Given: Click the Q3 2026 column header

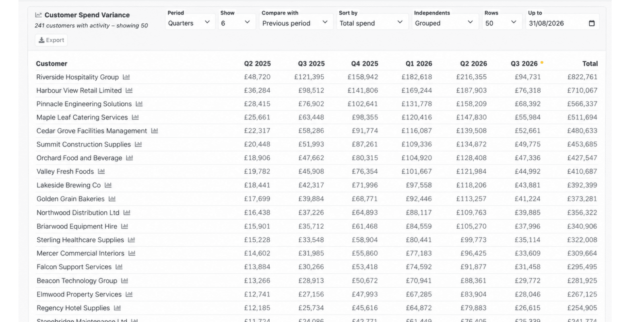Looking at the screenshot, I should [524, 64].
